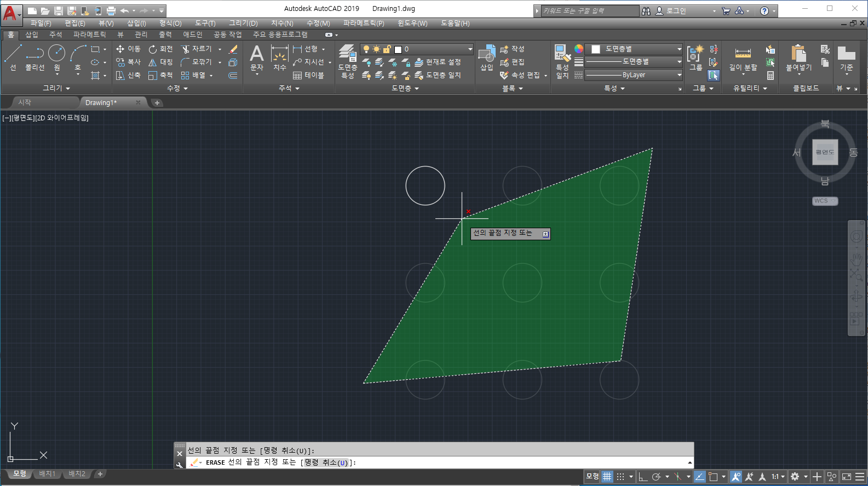Click the color wheel object color icon
The width and height of the screenshot is (868, 486).
(579, 49)
